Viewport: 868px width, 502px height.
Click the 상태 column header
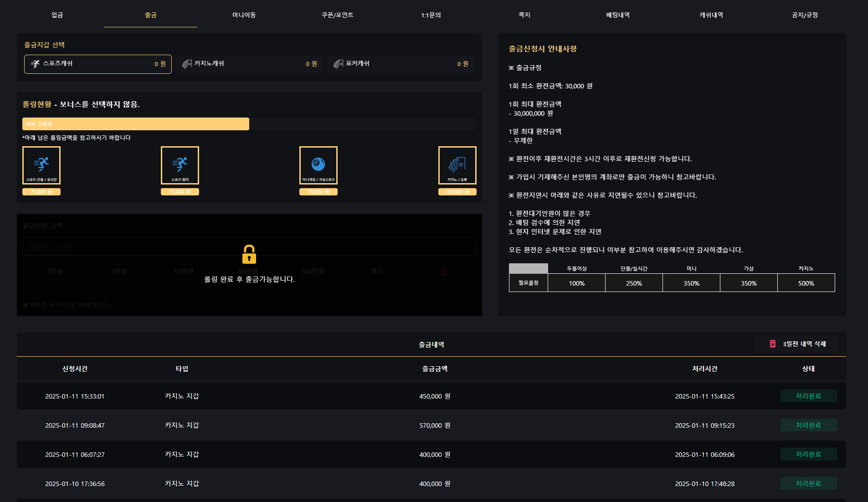tap(808, 369)
